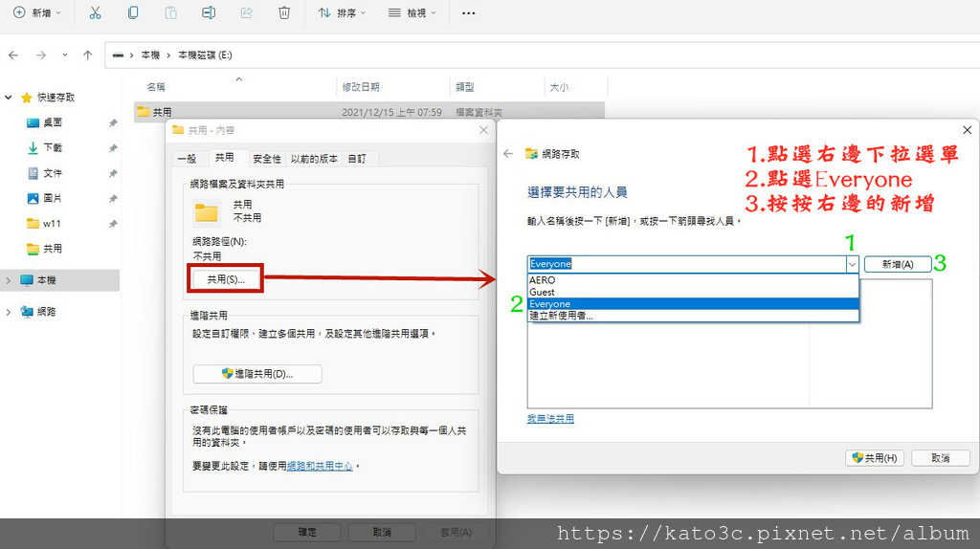Sort by 修改日期 column header

361,87
